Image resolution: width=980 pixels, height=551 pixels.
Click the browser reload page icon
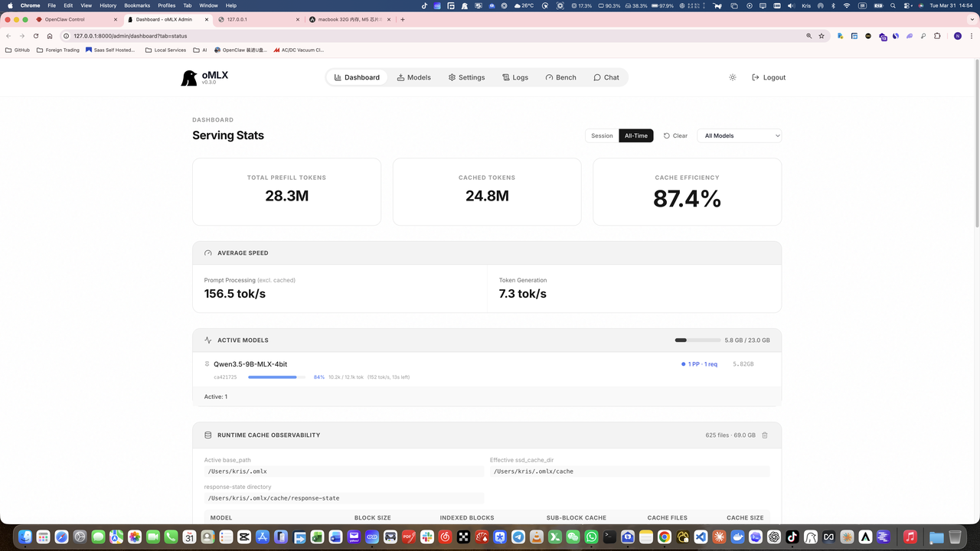pos(36,36)
